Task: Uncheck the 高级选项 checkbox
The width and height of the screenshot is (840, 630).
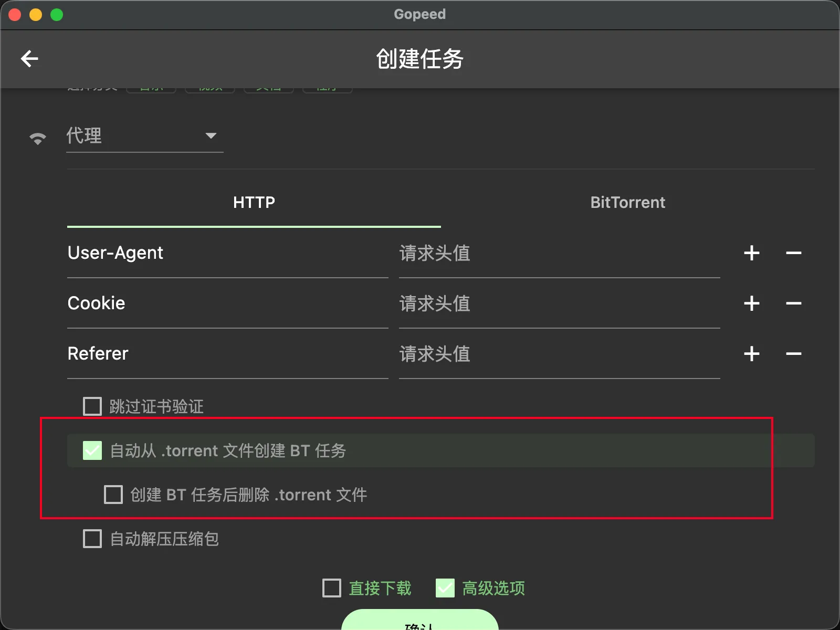Action: (x=445, y=588)
